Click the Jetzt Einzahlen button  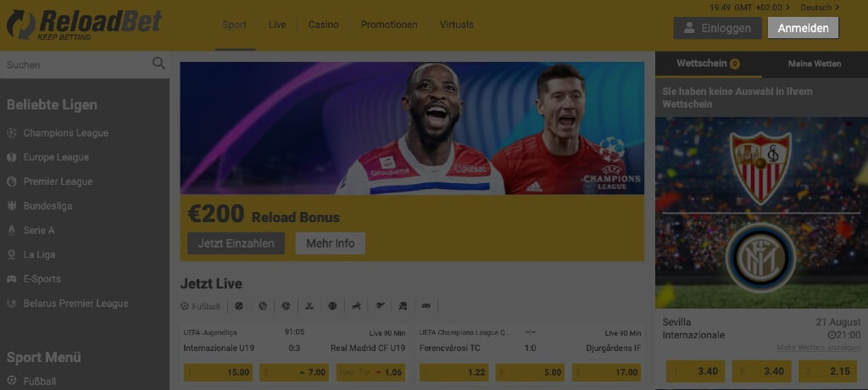tap(236, 243)
